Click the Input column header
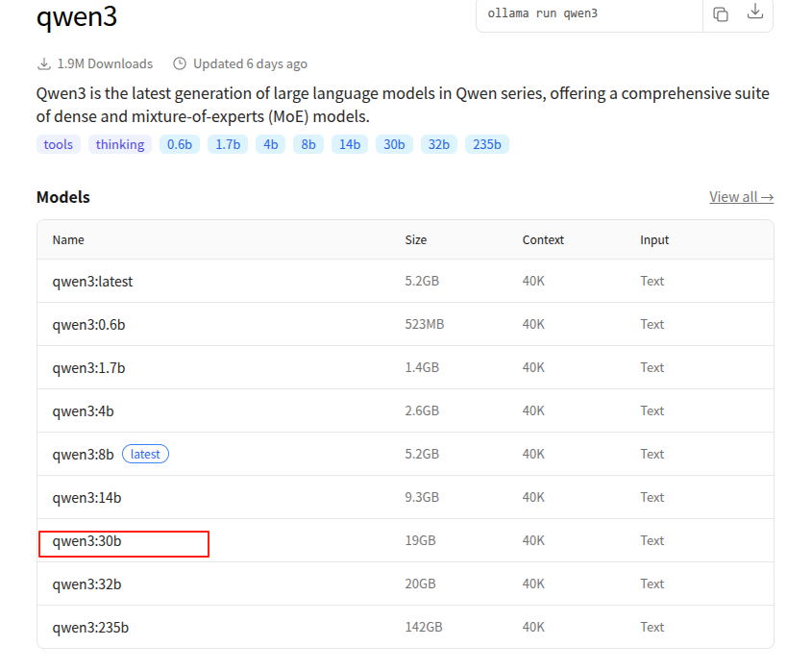812x671 pixels. (654, 240)
